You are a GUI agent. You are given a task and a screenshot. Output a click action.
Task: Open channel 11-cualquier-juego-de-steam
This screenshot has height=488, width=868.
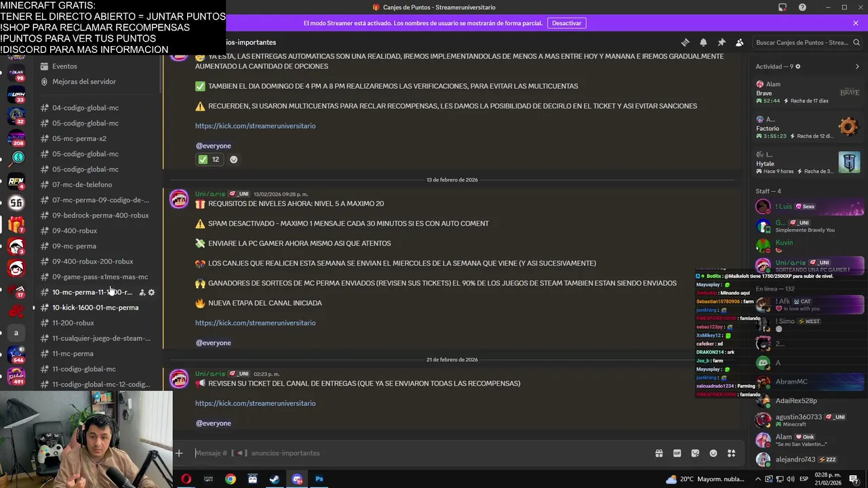click(x=98, y=338)
